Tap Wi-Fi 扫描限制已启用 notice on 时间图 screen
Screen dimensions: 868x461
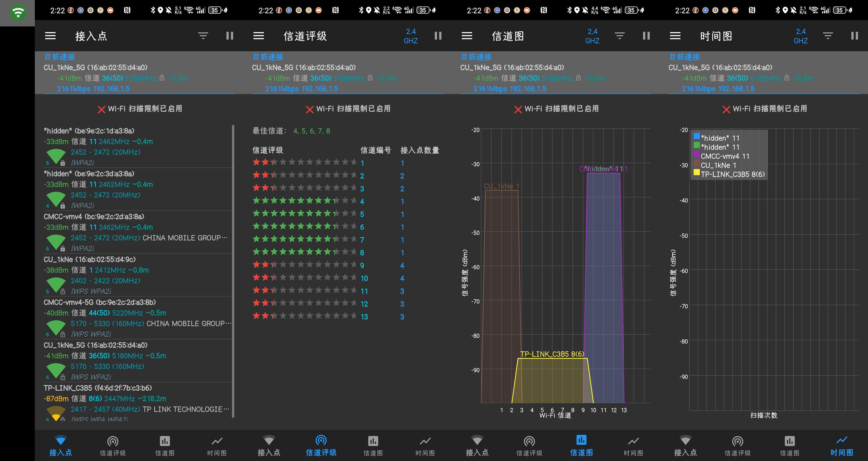(765, 109)
